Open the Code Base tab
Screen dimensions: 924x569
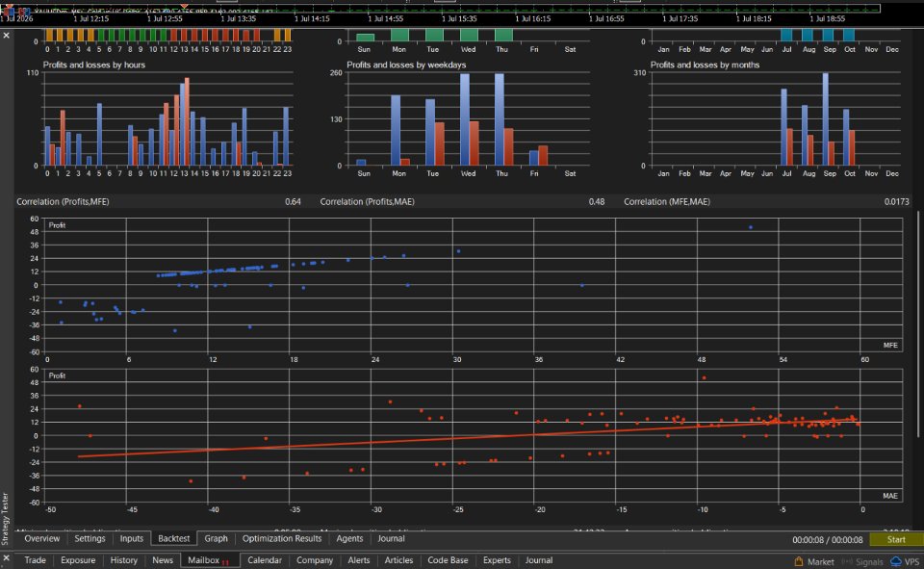(448, 560)
